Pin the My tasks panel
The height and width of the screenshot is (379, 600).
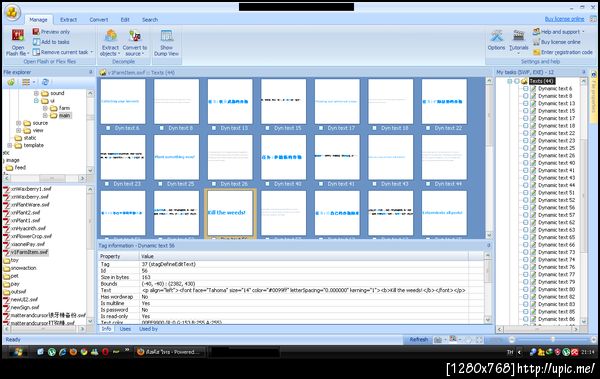584,72
